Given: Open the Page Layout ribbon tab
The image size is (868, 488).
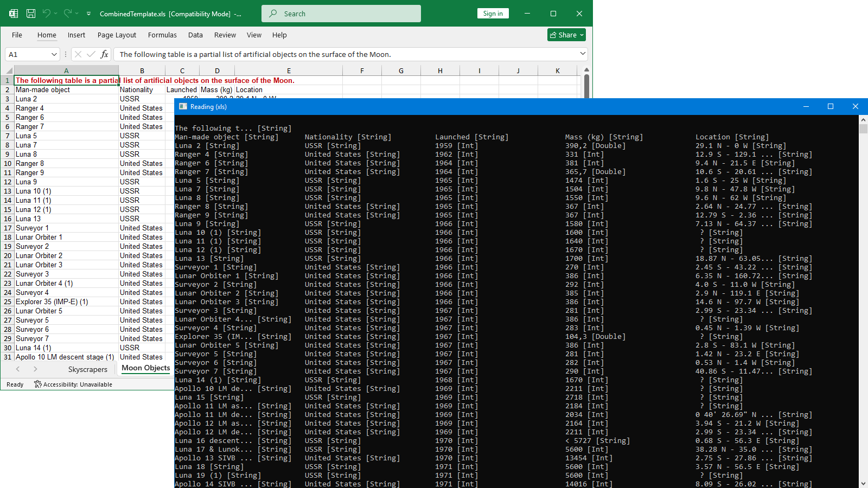Looking at the screenshot, I should pos(117,35).
